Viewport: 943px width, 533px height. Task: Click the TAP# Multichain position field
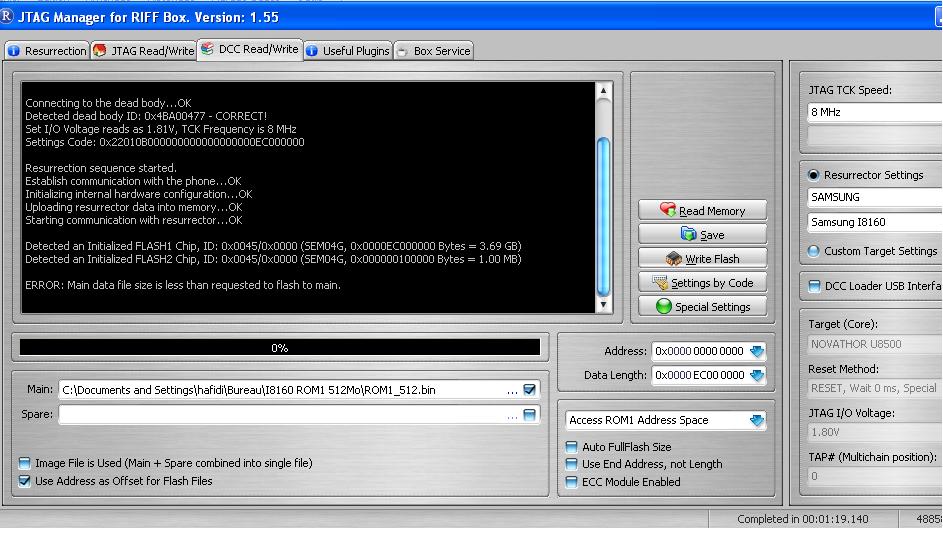pyautogui.click(x=875, y=476)
